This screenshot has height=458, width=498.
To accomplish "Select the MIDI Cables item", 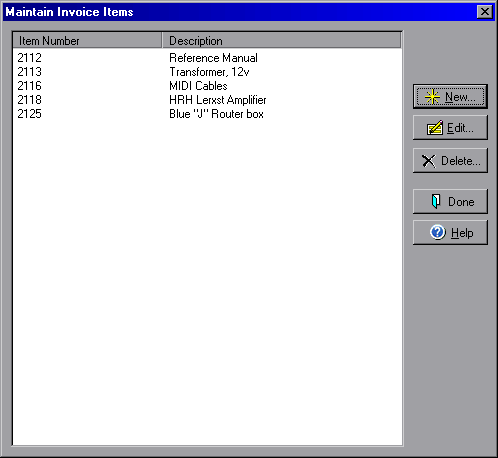I will click(x=198, y=86).
